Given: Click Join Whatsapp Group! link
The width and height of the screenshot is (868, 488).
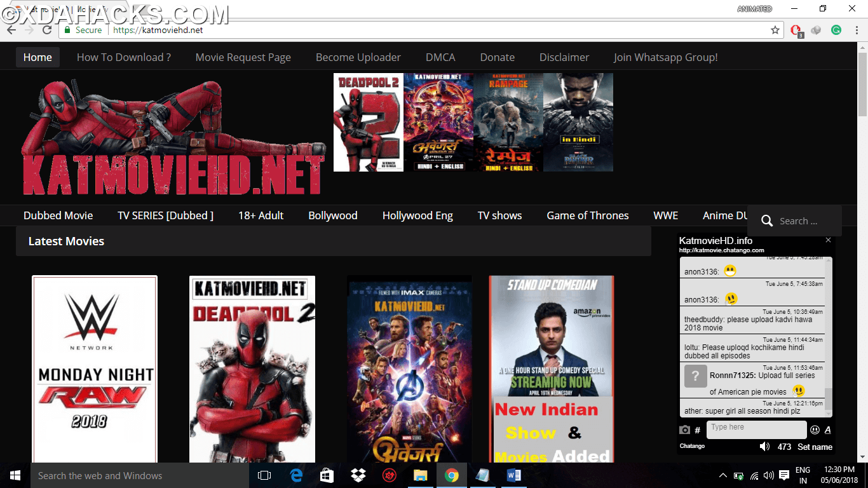Looking at the screenshot, I should 666,57.
